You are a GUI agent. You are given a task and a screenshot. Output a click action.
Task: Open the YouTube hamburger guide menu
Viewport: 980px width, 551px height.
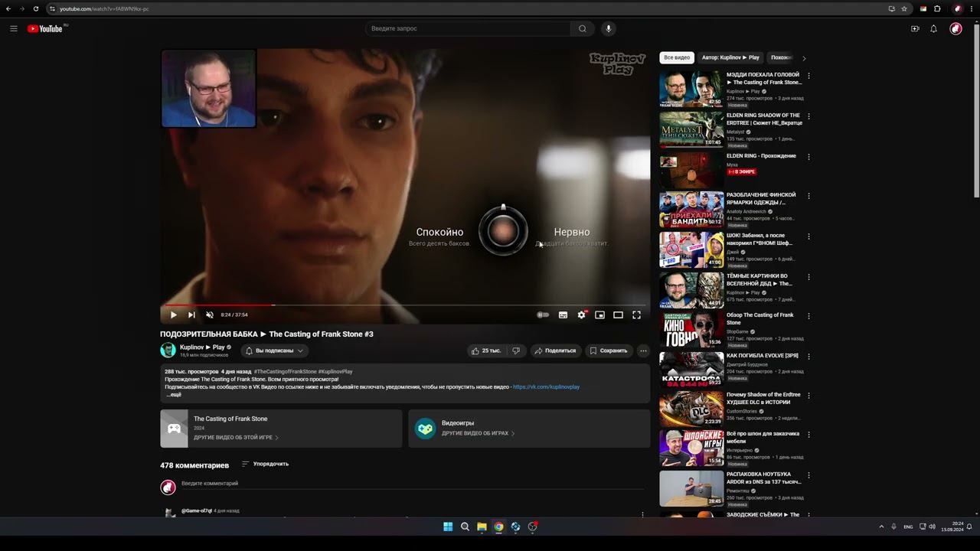click(14, 28)
